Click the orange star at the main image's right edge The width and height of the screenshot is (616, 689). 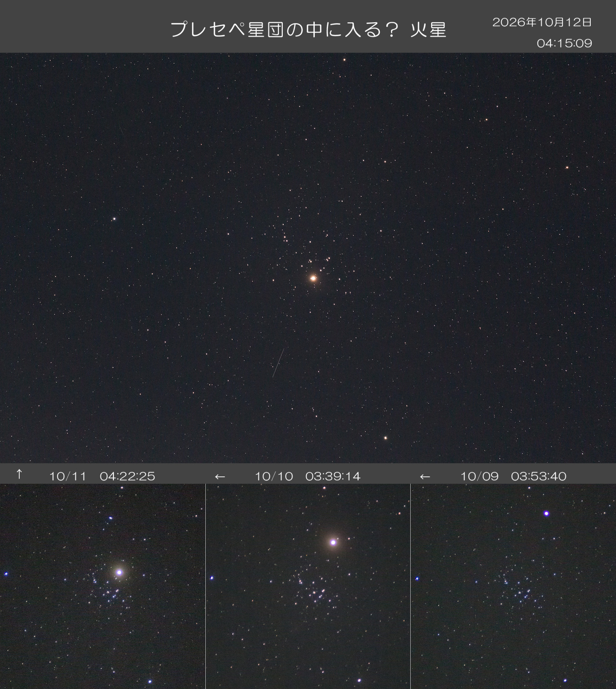click(x=567, y=168)
